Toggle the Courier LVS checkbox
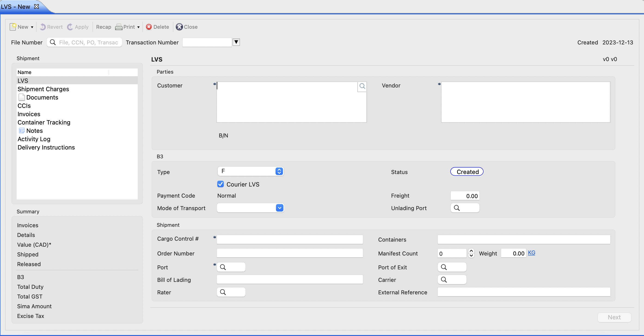Viewport: 644px width, 336px height. [220, 184]
